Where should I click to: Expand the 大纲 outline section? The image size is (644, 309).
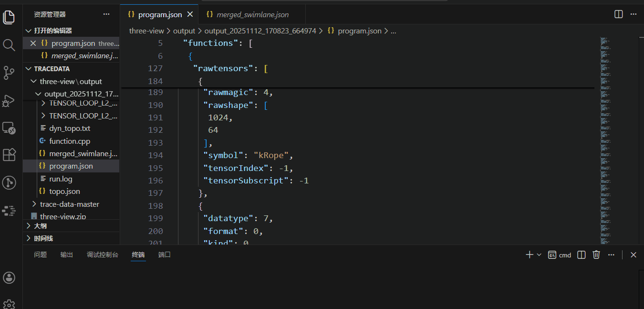pos(40,226)
